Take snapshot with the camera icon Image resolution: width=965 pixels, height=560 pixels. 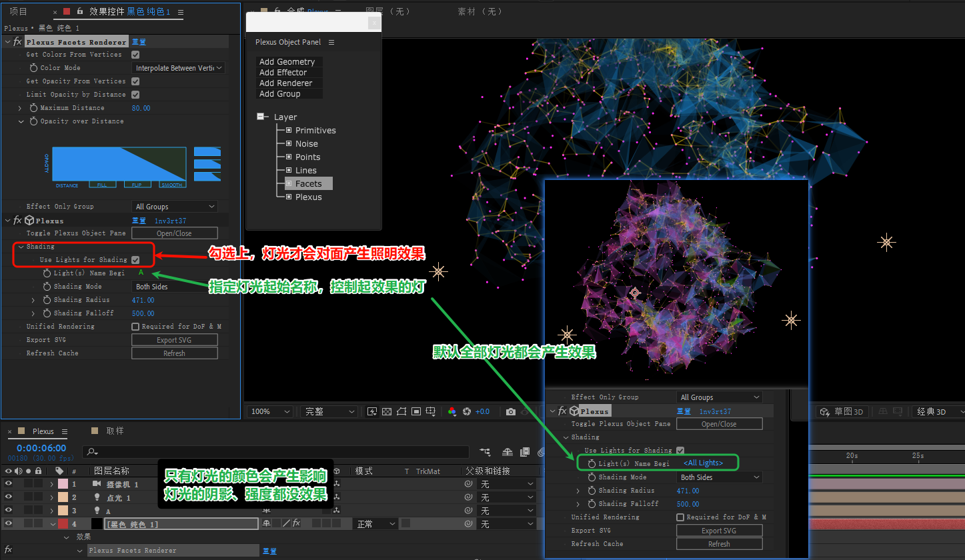[511, 412]
